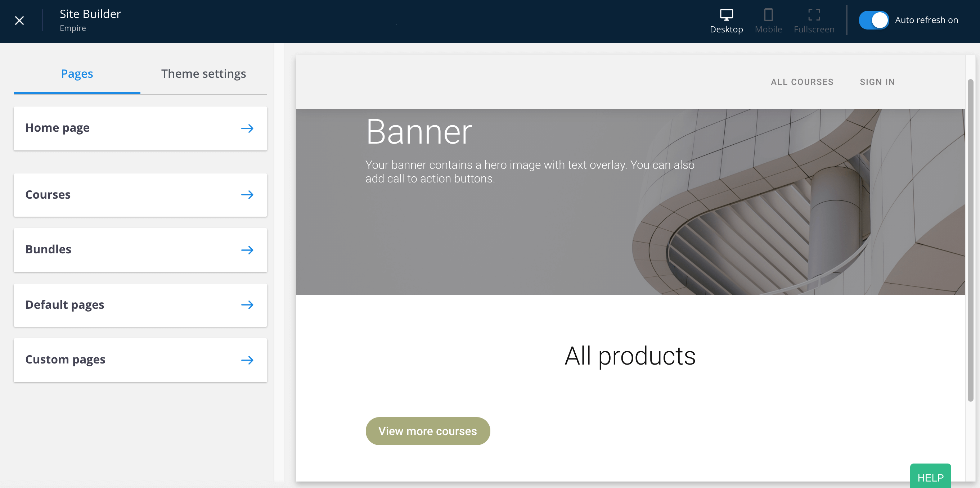The width and height of the screenshot is (980, 488).
Task: Open the Pages tab
Action: pyautogui.click(x=77, y=74)
